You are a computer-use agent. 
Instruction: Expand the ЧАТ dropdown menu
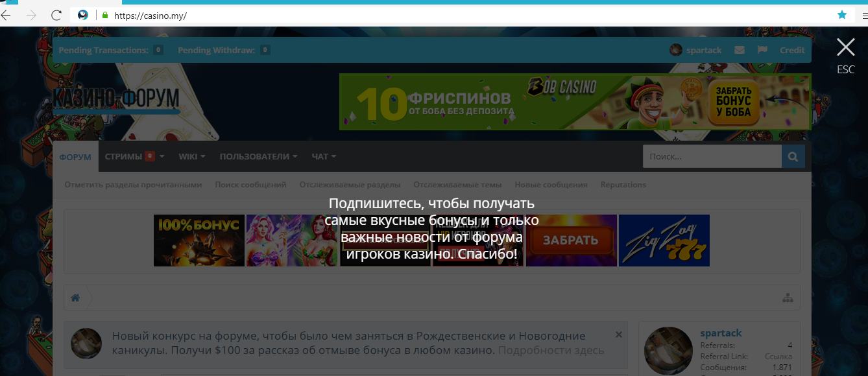pos(324,156)
